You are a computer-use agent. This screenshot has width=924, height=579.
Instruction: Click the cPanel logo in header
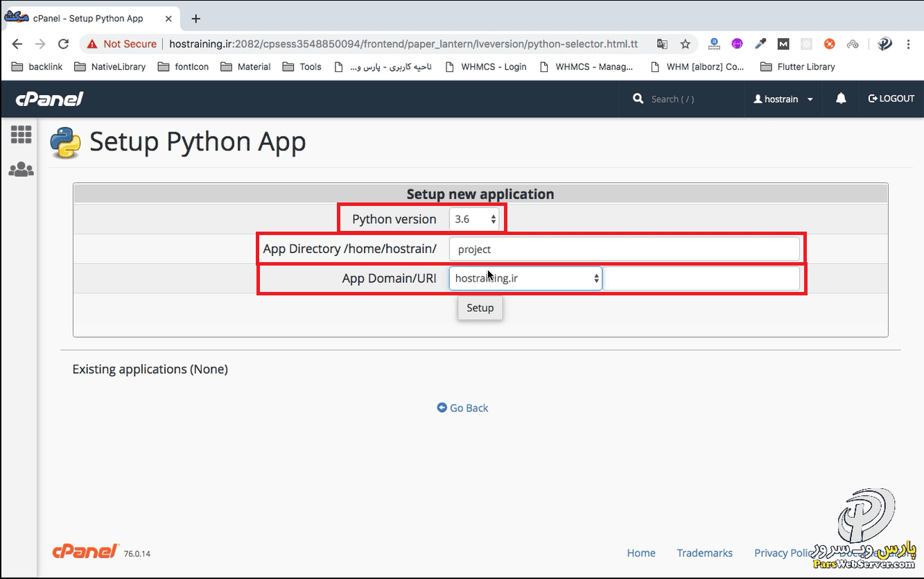pyautogui.click(x=49, y=99)
